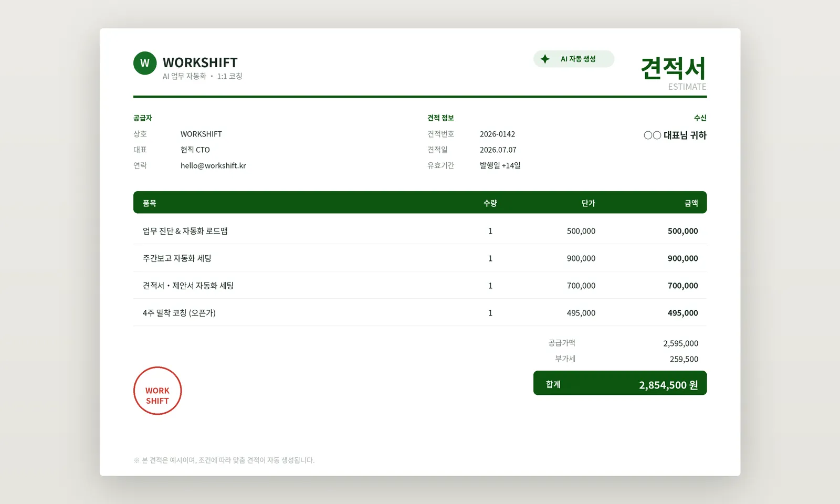Click the unit price 700,000
Viewport: 840px width, 504px height.
(581, 286)
